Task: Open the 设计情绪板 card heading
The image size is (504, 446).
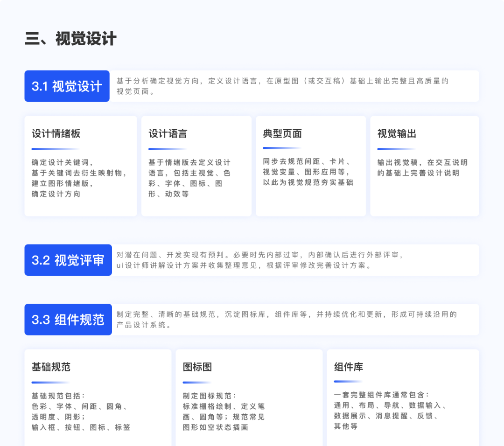Action: tap(56, 134)
